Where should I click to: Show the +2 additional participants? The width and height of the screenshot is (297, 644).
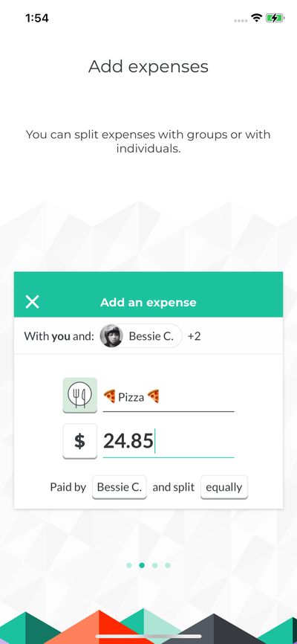[x=194, y=336]
